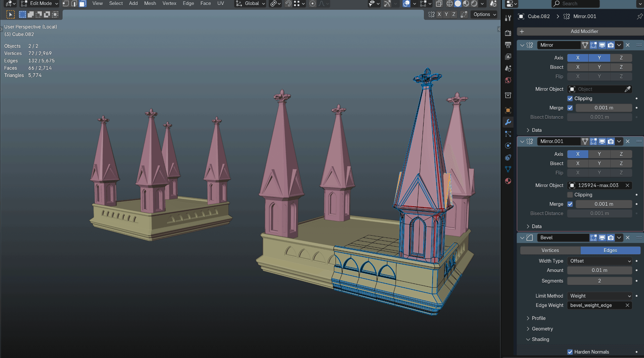Screen dimensions: 644x358
Task: Open the View Layer properties tab
Action: tap(508, 57)
